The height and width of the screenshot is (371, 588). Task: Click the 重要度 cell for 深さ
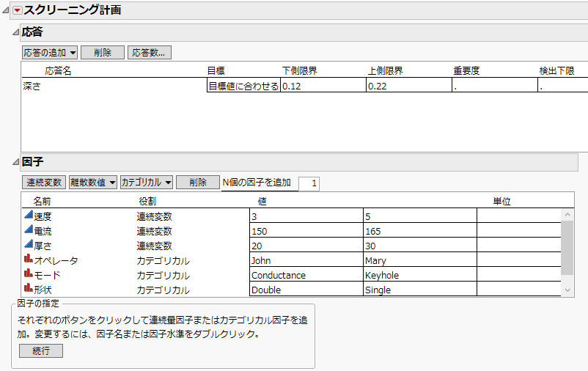pyautogui.click(x=495, y=86)
